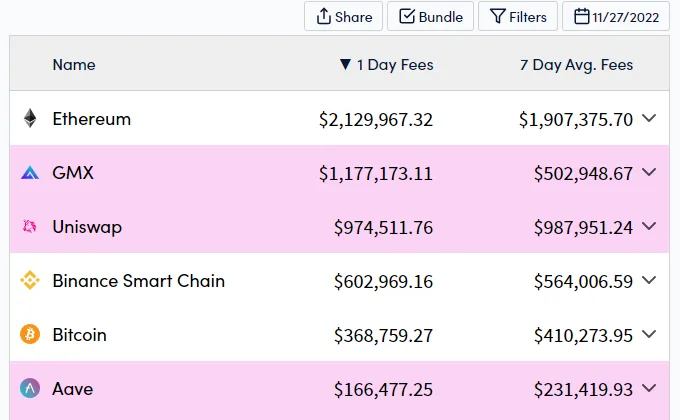Expand the Bitcoin row chevron
680x420 pixels.
(649, 334)
